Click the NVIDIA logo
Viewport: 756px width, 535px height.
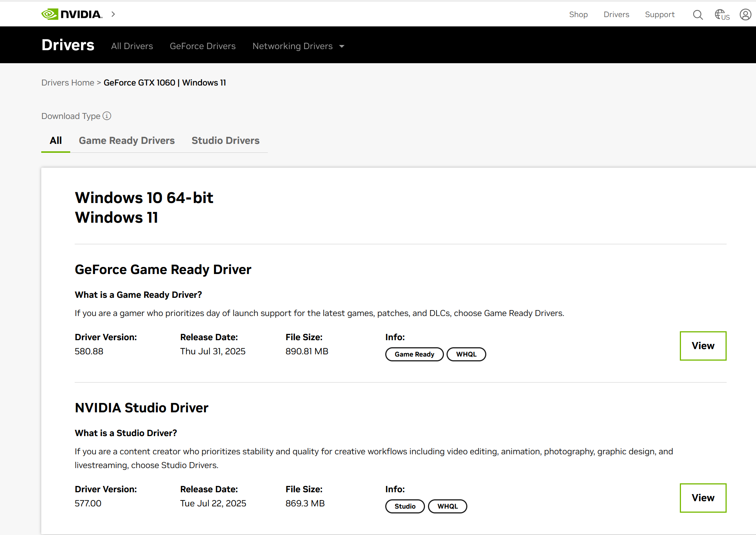pos(72,14)
